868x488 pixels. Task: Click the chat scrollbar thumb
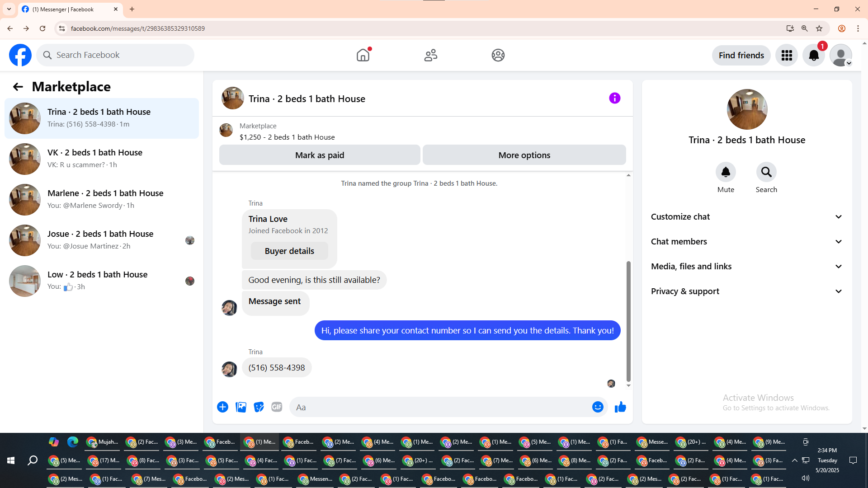(x=628, y=321)
